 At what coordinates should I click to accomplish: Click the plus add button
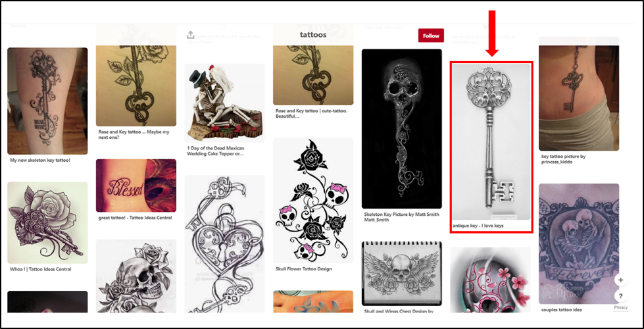pyautogui.click(x=620, y=280)
